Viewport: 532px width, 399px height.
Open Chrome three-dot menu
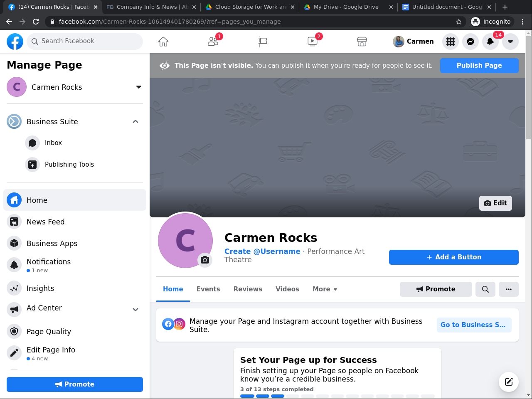click(523, 22)
